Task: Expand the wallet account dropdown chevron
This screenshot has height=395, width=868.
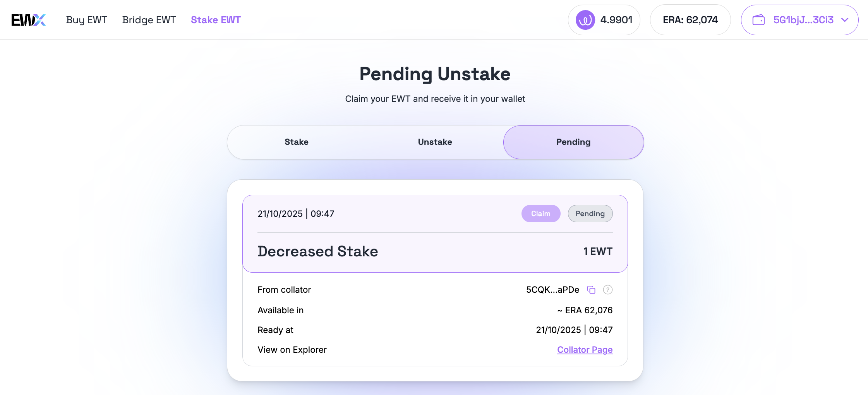Action: [845, 20]
